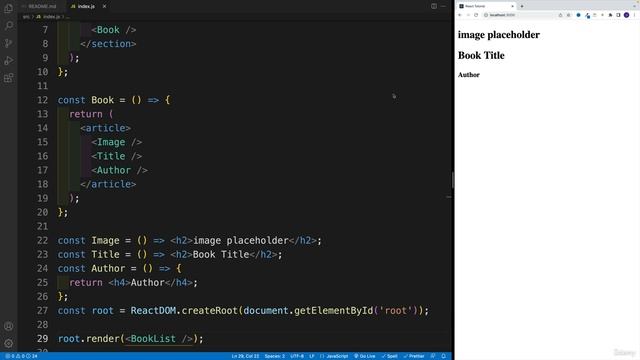Go forward in the browser
The width and height of the screenshot is (640, 360).
click(468, 15)
